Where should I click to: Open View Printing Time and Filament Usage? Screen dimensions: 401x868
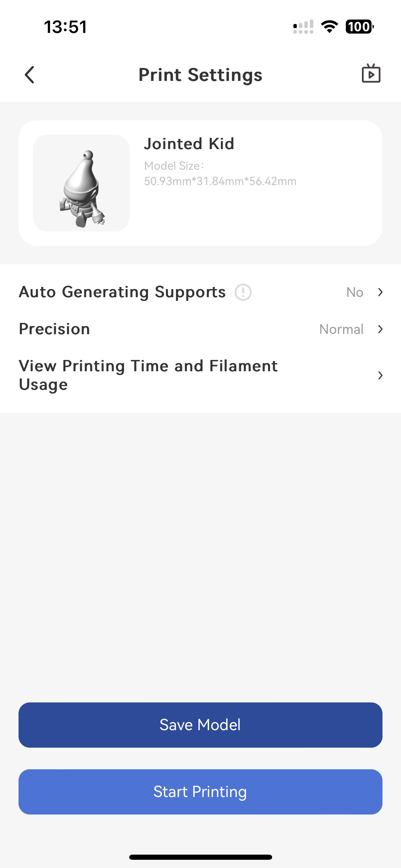coord(148,375)
